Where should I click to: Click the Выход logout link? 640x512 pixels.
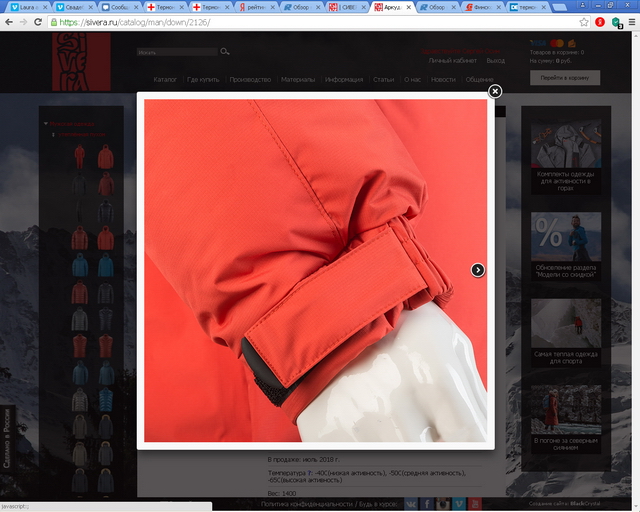coord(496,60)
